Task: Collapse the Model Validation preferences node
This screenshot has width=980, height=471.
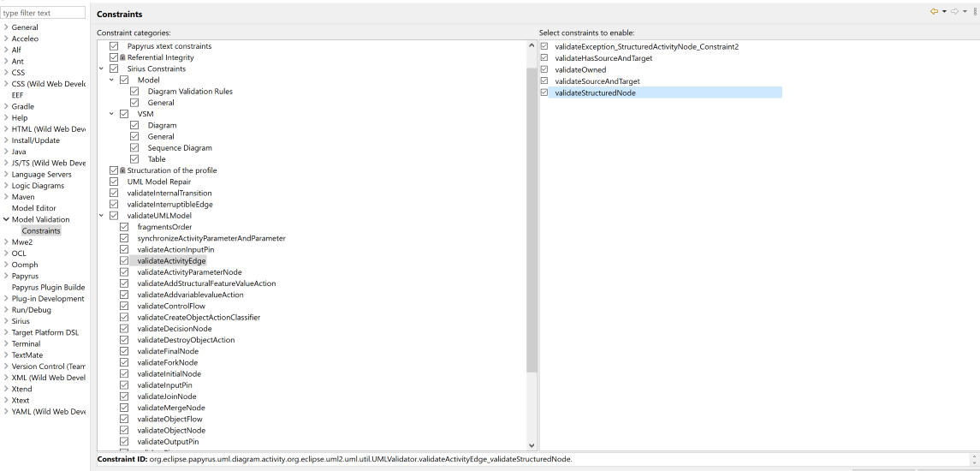Action: (x=6, y=219)
